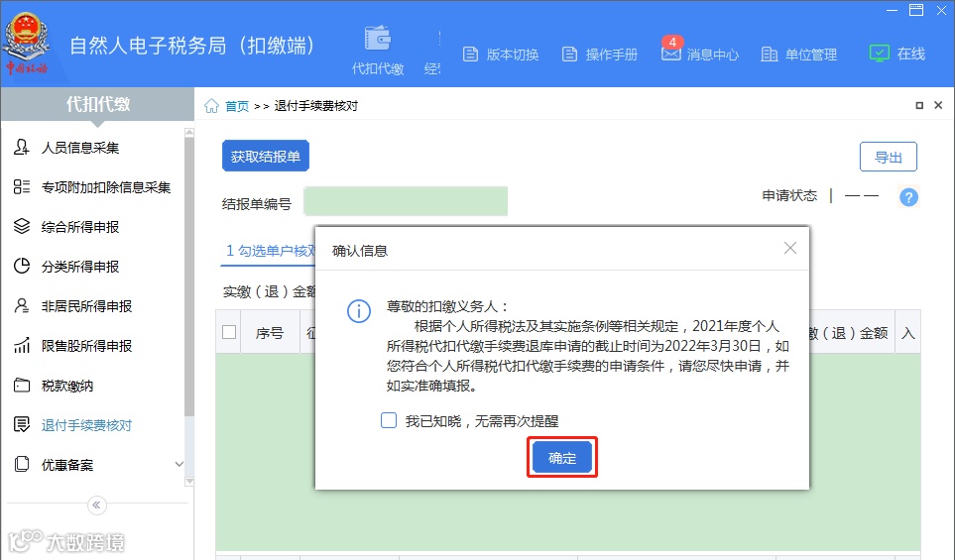Close the 确认信息 dialog with X
This screenshot has width=955, height=560.
coord(790,248)
